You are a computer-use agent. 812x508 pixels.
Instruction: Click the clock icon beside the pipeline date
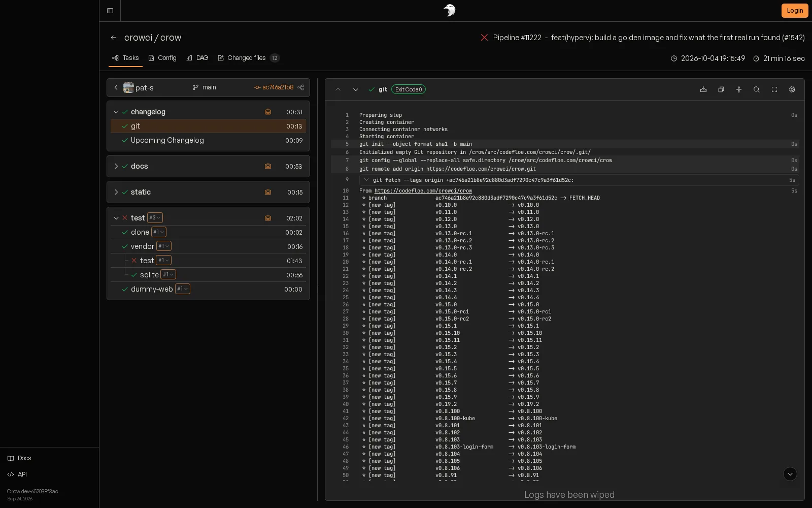pos(674,58)
